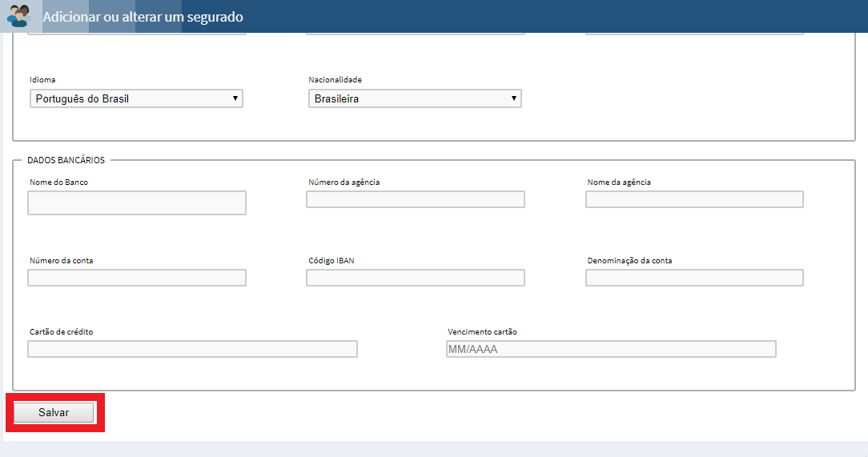
Task: Click the insured users icon in header
Action: pos(19,16)
